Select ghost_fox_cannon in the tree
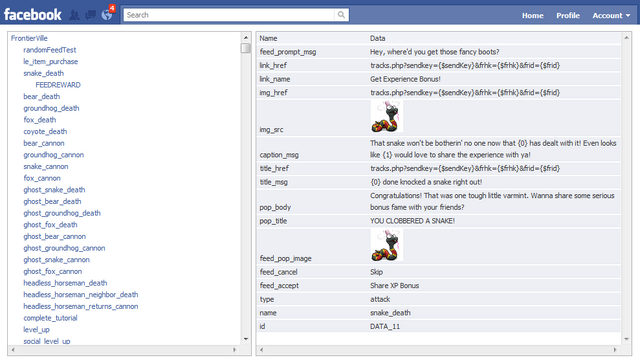 (x=52, y=271)
